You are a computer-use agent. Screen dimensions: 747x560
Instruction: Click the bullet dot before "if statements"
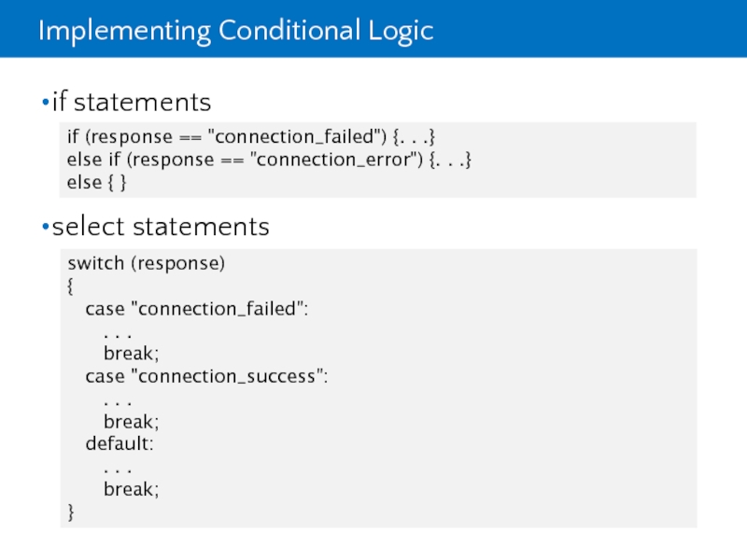coord(45,102)
